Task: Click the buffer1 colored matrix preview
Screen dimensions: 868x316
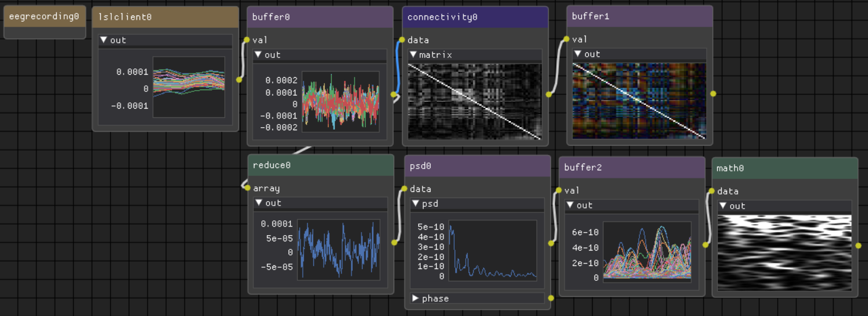Action: [x=639, y=101]
